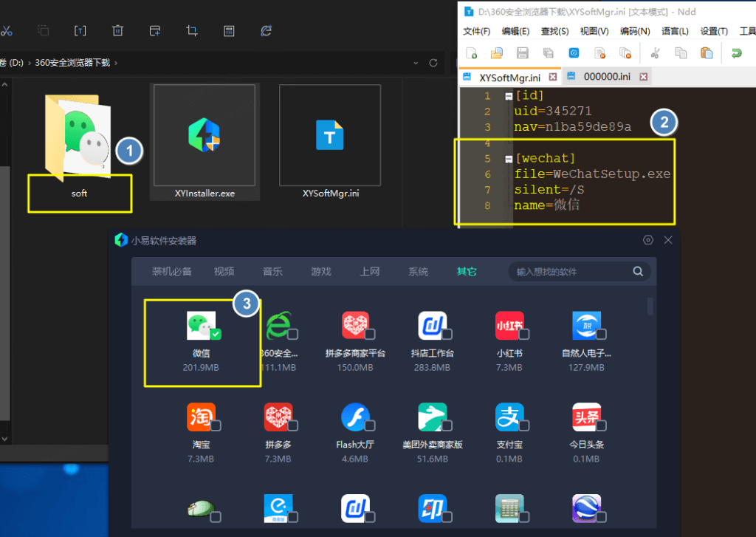Click the Close File icon in Ndd toolbar
Viewport: 756px width, 537px height.
[x=599, y=53]
